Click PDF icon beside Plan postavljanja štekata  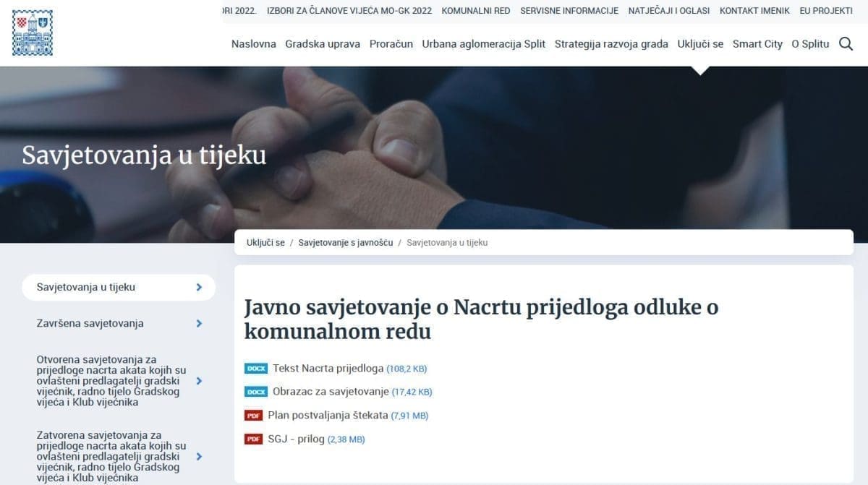[253, 416]
